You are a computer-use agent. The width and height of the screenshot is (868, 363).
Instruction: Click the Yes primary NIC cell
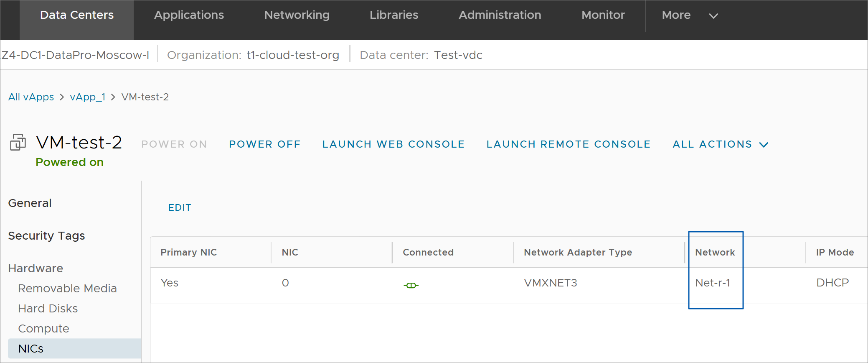pos(170,283)
